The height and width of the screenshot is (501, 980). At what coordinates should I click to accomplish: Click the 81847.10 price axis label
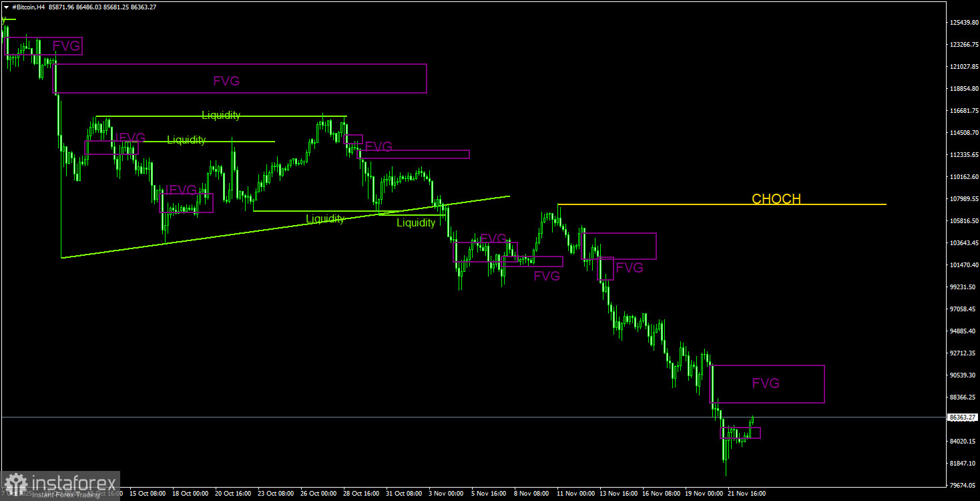[x=961, y=463]
